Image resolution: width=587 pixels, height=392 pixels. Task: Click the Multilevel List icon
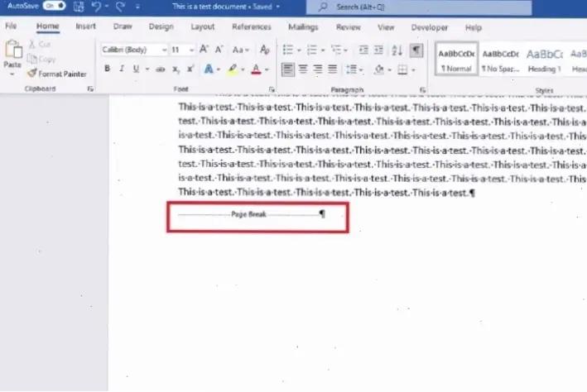point(336,50)
